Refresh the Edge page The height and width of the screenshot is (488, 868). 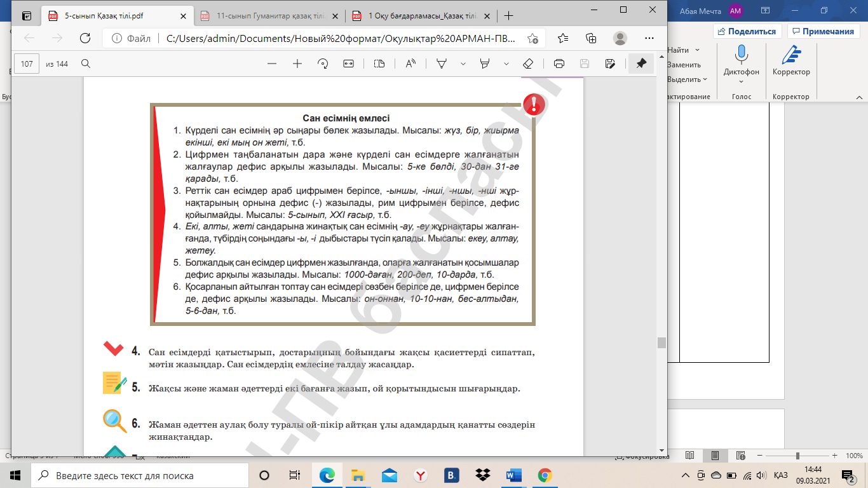pyautogui.click(x=85, y=38)
